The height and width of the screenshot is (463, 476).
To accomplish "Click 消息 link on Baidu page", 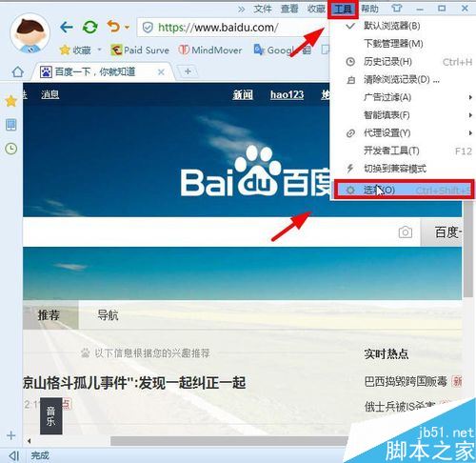I will (x=50, y=94).
